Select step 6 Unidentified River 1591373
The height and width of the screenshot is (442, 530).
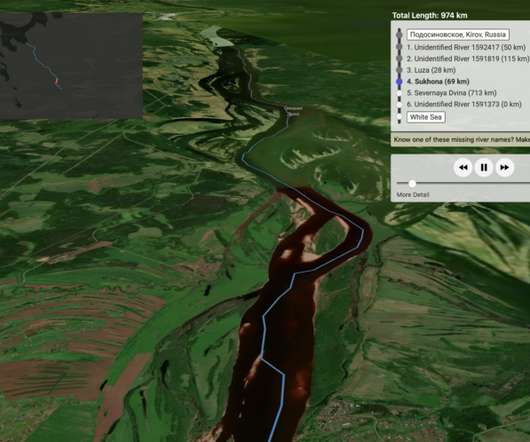tap(464, 104)
